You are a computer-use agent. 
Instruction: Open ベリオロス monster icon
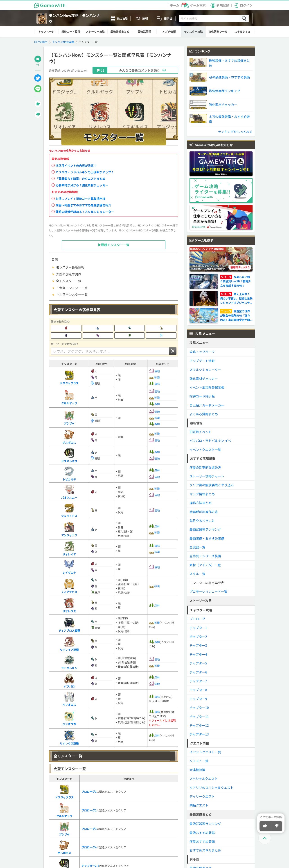click(69, 697)
